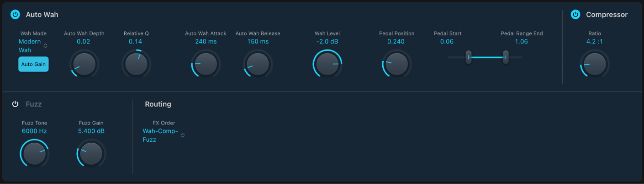Click the Fuzz Tone 6000 Hz value

(x=34, y=131)
